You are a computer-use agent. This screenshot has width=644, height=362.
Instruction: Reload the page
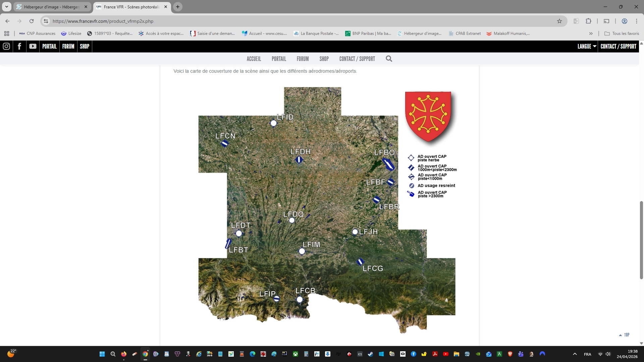(32, 21)
